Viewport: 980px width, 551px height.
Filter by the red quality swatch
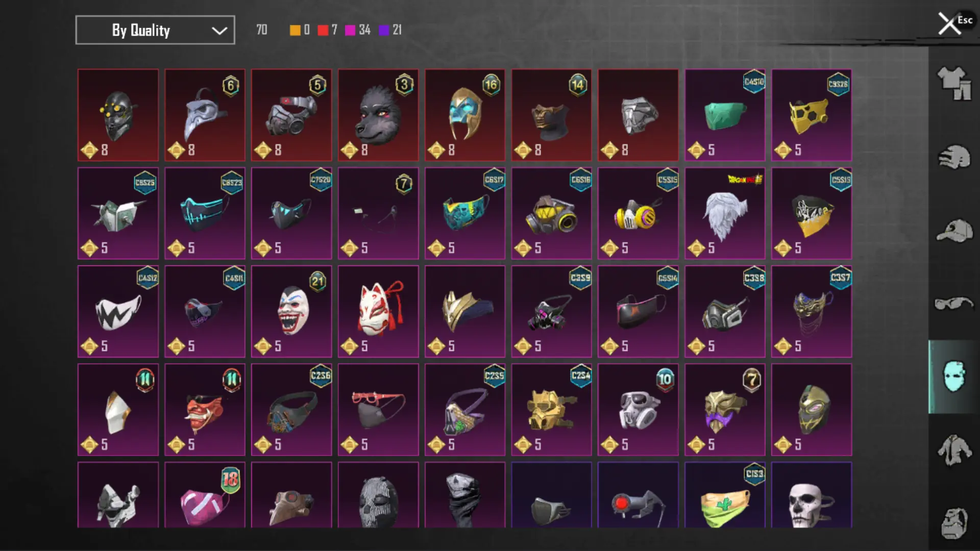click(323, 30)
